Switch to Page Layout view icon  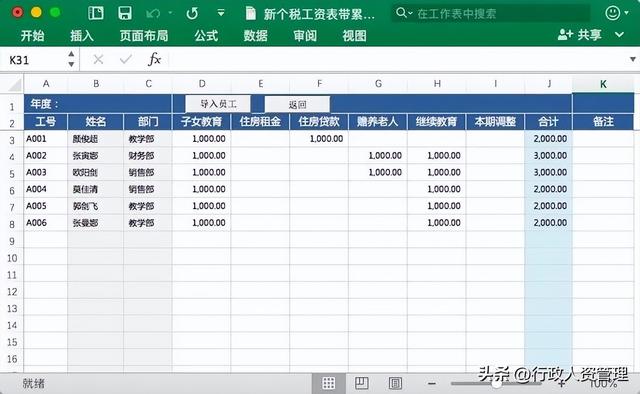(x=362, y=383)
